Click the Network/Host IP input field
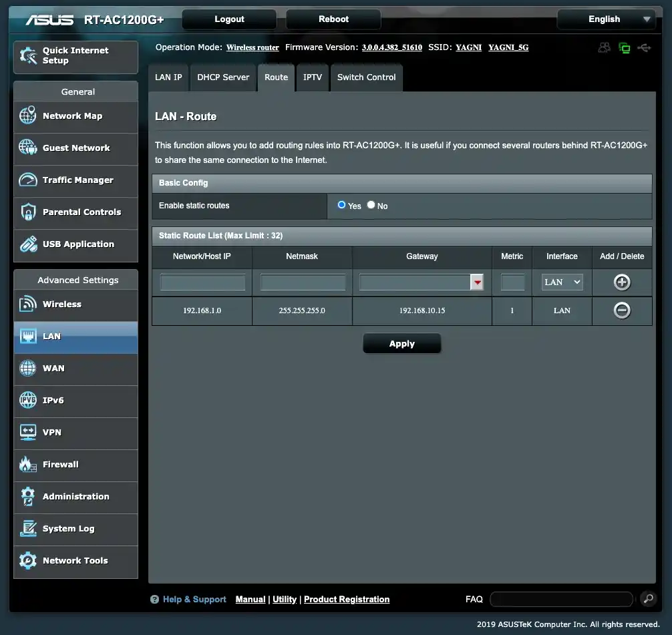This screenshot has height=635, width=672. [201, 282]
